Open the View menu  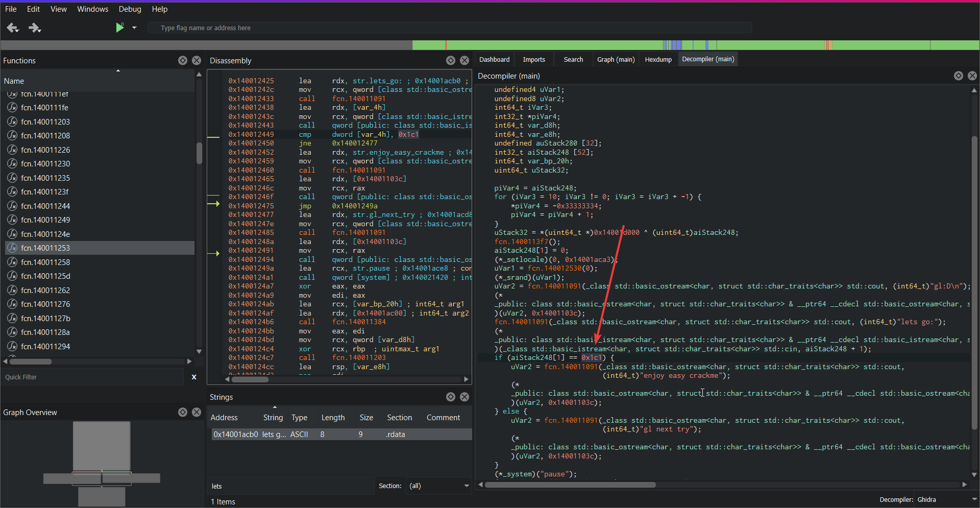click(59, 9)
